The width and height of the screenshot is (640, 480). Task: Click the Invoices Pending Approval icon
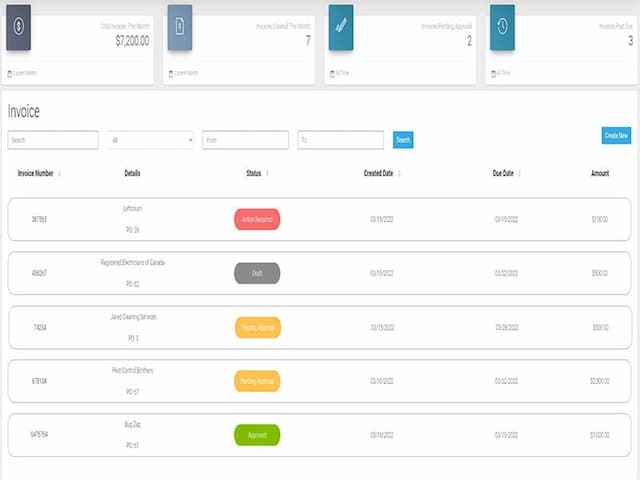(x=341, y=27)
